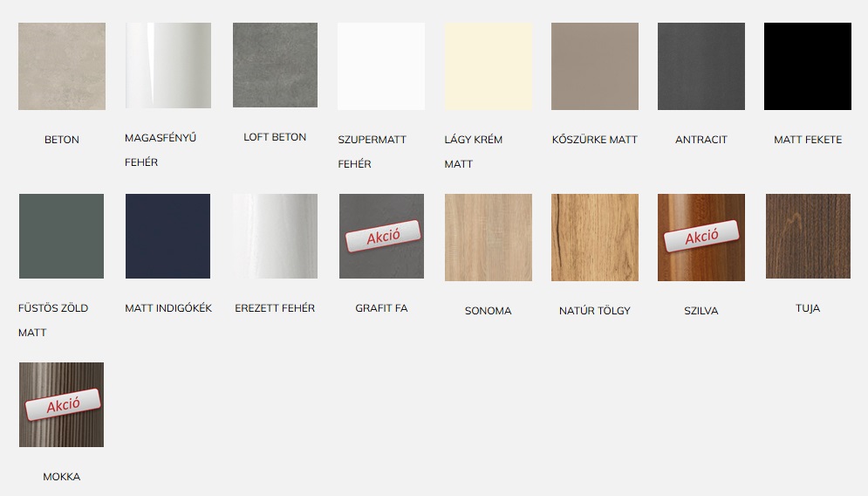Select the Tuja wood thumbnail

[x=808, y=236]
